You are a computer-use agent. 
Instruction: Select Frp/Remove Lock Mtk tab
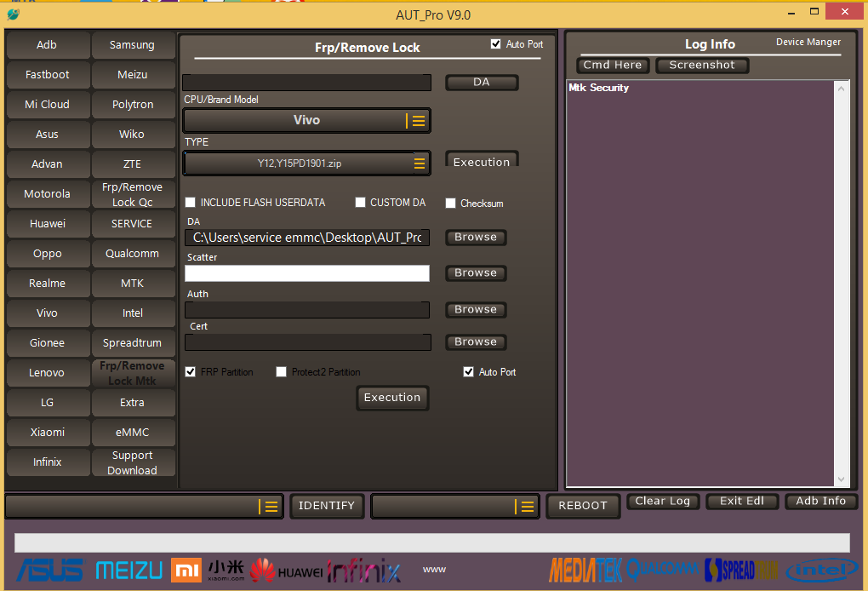tap(132, 373)
